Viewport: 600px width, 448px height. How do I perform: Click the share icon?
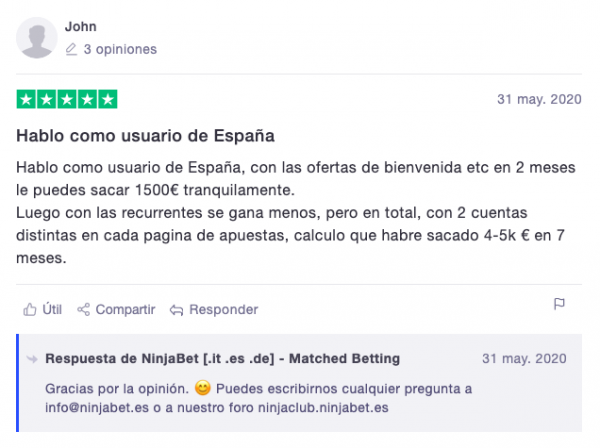tap(83, 309)
